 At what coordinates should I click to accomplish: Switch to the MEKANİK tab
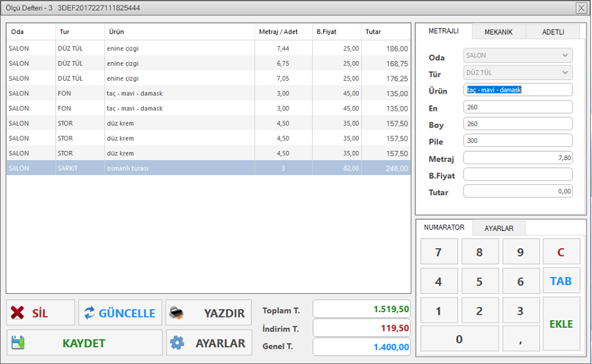point(498,32)
